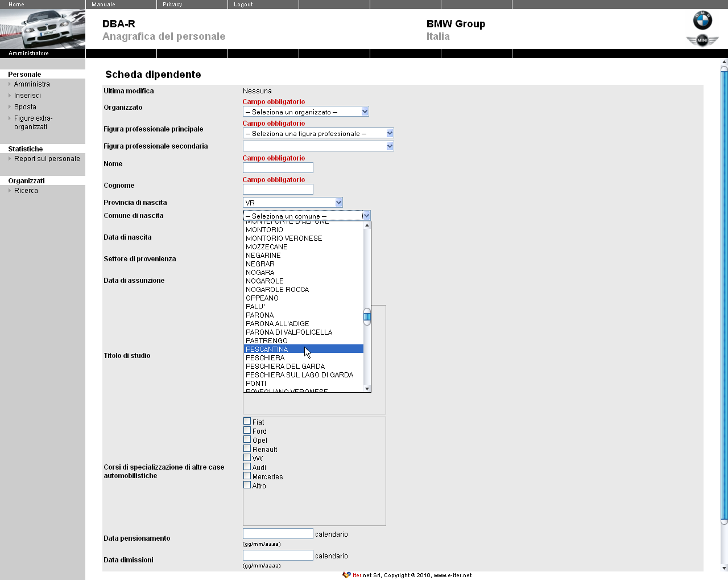Tick the Altro checkbox
Screen dimensions: 728x580
pos(247,485)
